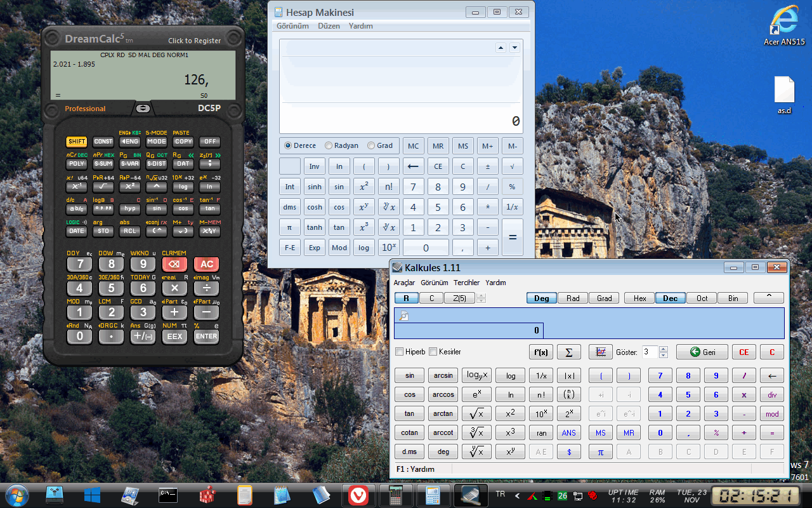Enable the Kesirler checkbox
Screen dimensions: 812x508
[x=445, y=352]
